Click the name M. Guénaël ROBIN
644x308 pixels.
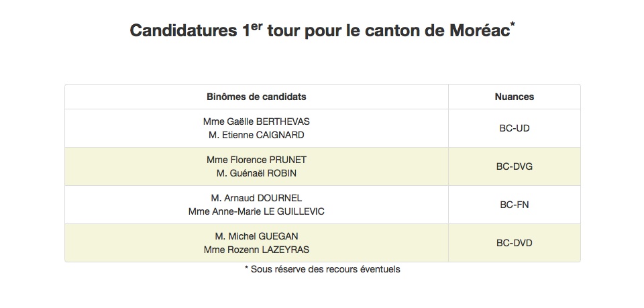tap(256, 173)
